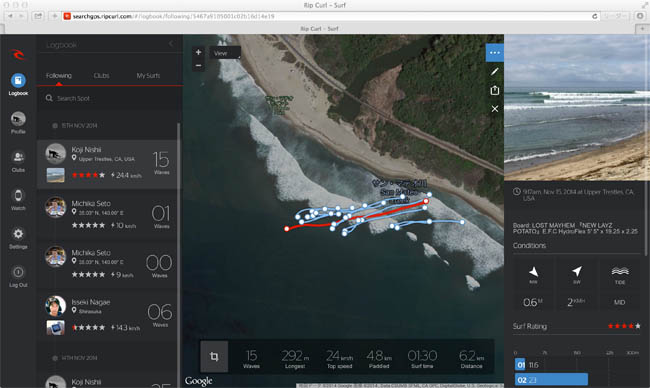Open the View dropdown on map
The width and height of the screenshot is (650, 388).
(x=225, y=53)
